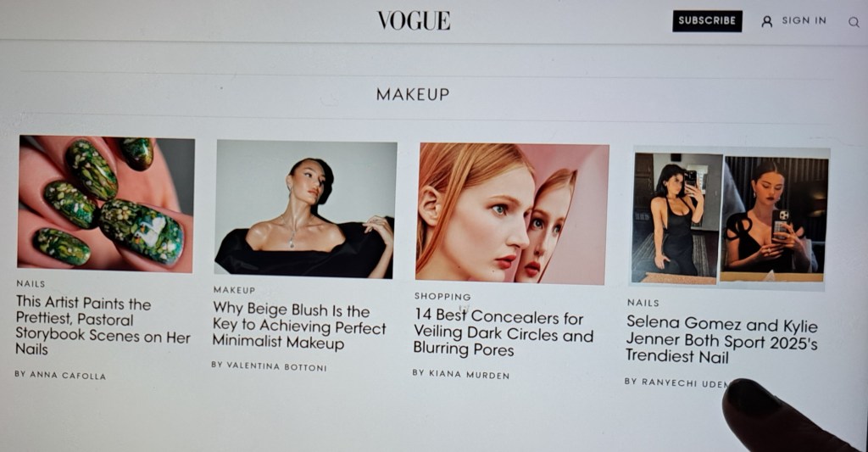This screenshot has width=868, height=452.
Task: Open 'Why Beige Blush Is the Key' headline
Action: pos(299,326)
